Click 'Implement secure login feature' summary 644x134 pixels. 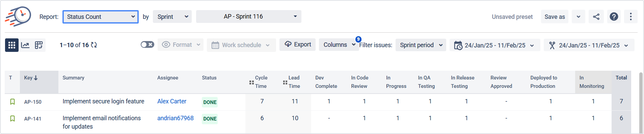[x=103, y=101]
